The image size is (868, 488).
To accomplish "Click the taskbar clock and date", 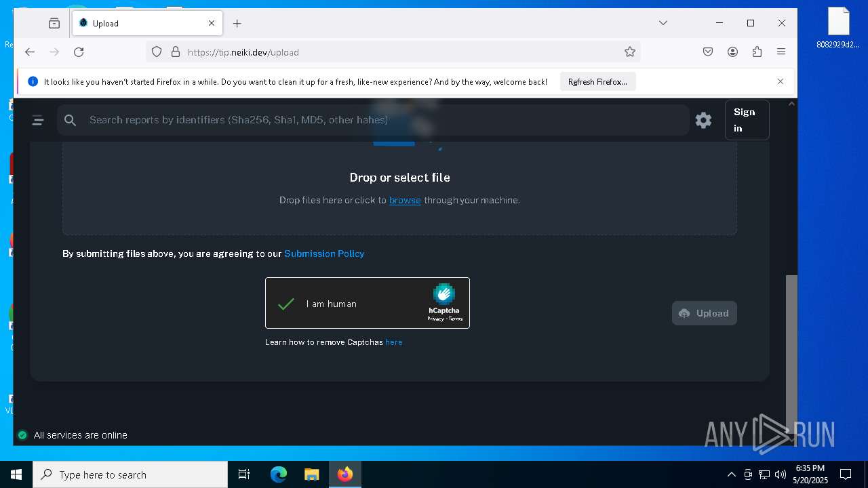I will click(810, 474).
